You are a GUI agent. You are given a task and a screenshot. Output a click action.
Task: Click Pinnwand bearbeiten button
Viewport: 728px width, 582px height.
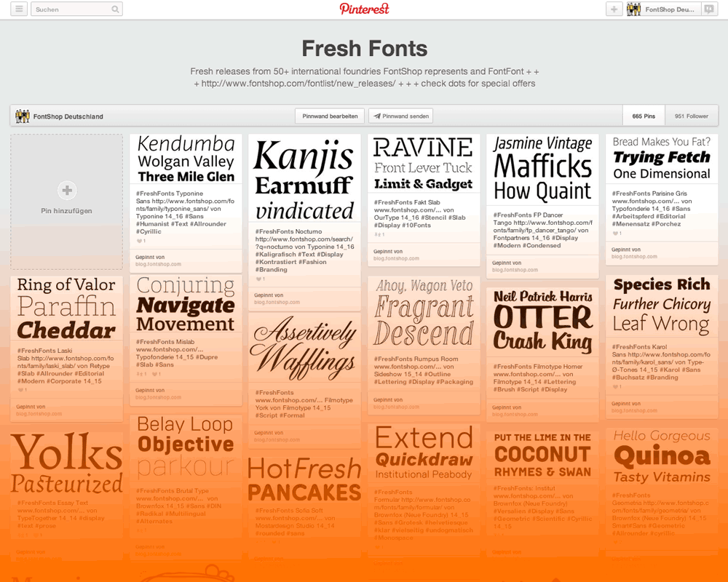click(x=330, y=116)
